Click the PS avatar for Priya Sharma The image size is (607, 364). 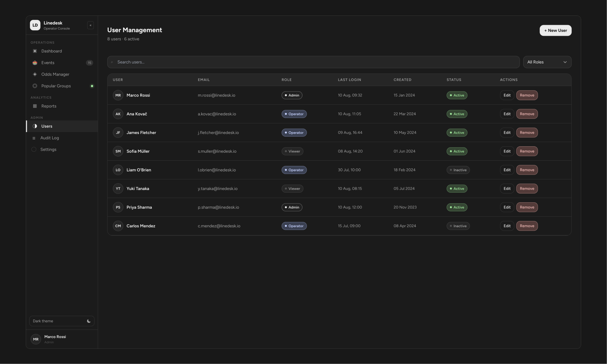[x=118, y=207]
